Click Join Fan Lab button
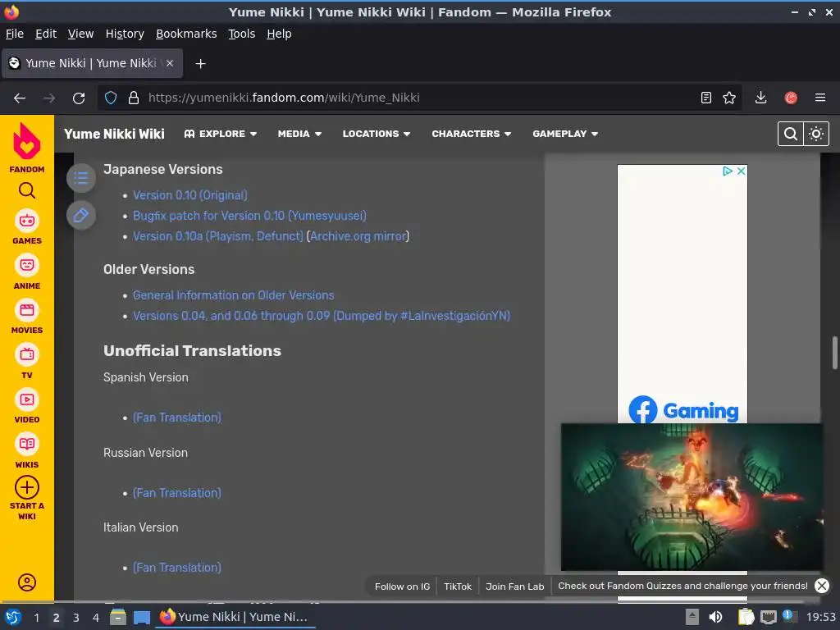This screenshot has width=840, height=630. click(x=515, y=586)
